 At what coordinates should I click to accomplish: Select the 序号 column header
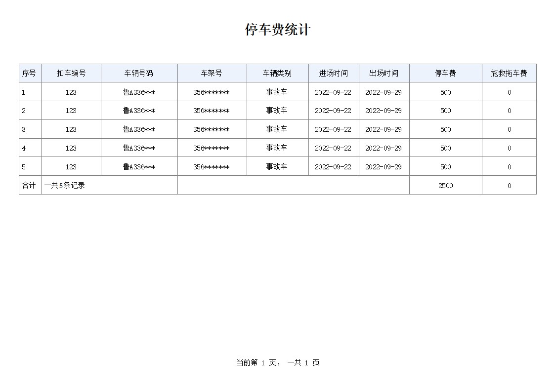coord(29,73)
